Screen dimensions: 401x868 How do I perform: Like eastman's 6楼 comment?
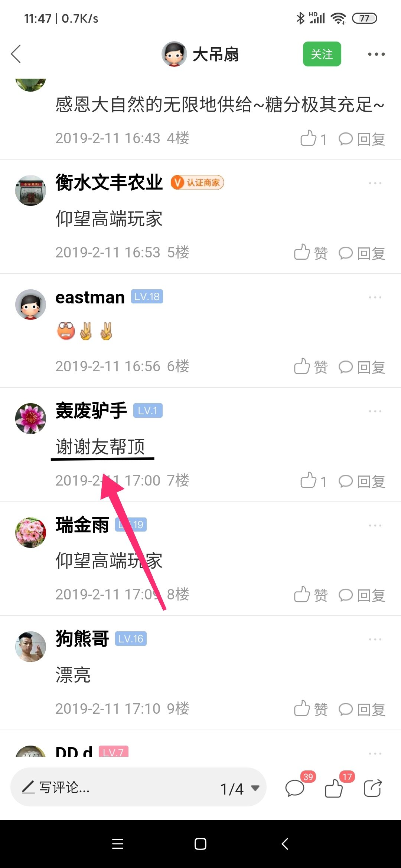(311, 367)
